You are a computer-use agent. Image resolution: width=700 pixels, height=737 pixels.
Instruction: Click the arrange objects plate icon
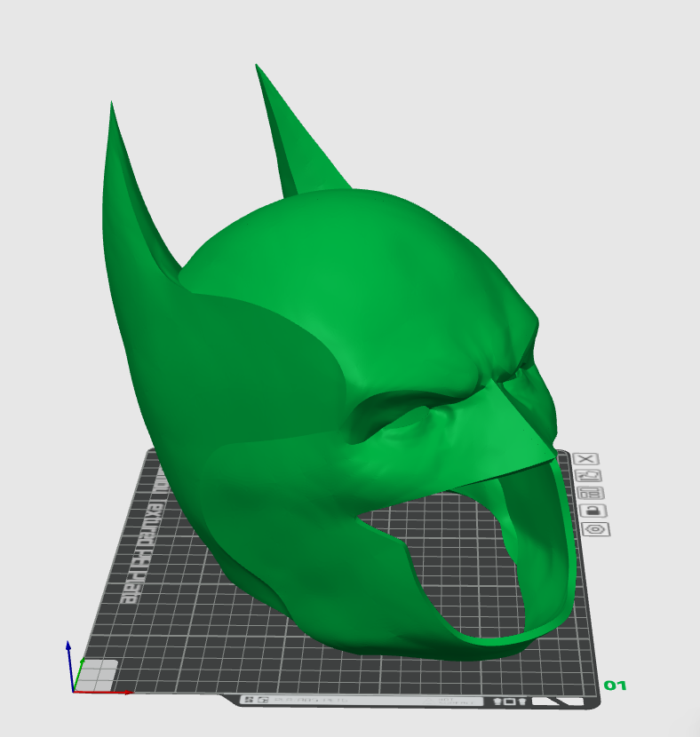591,493
